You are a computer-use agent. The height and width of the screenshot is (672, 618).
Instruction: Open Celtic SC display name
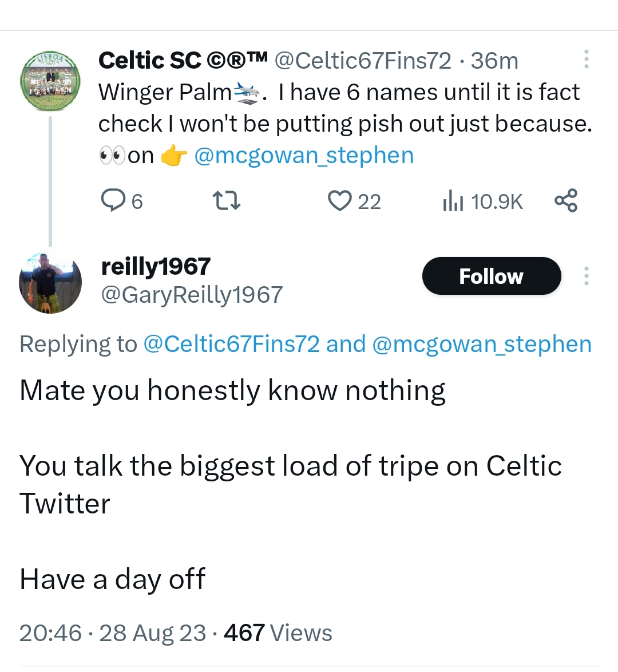[183, 60]
